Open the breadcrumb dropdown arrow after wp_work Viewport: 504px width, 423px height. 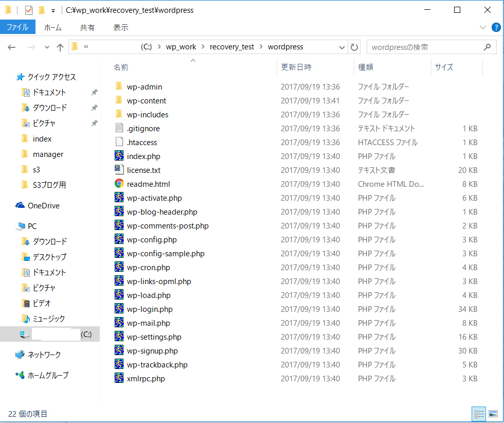[x=203, y=47]
